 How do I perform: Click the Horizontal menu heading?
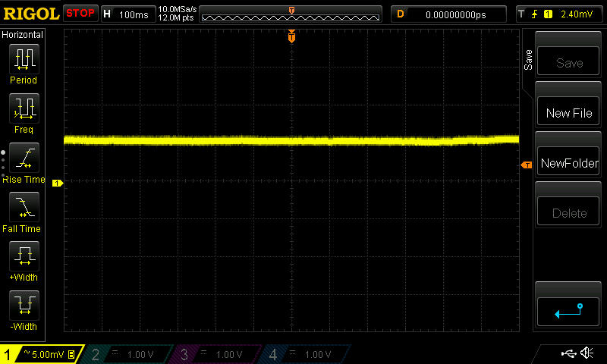[22, 35]
